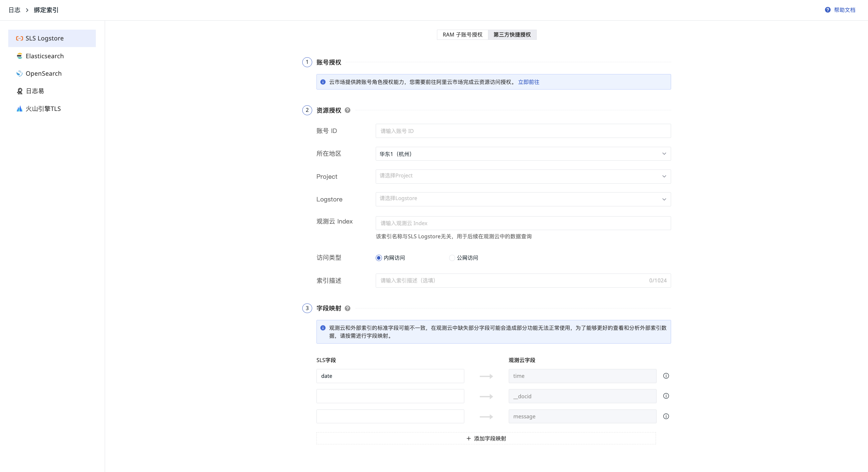Click the 火山引擎TLS logo icon

pos(19,109)
